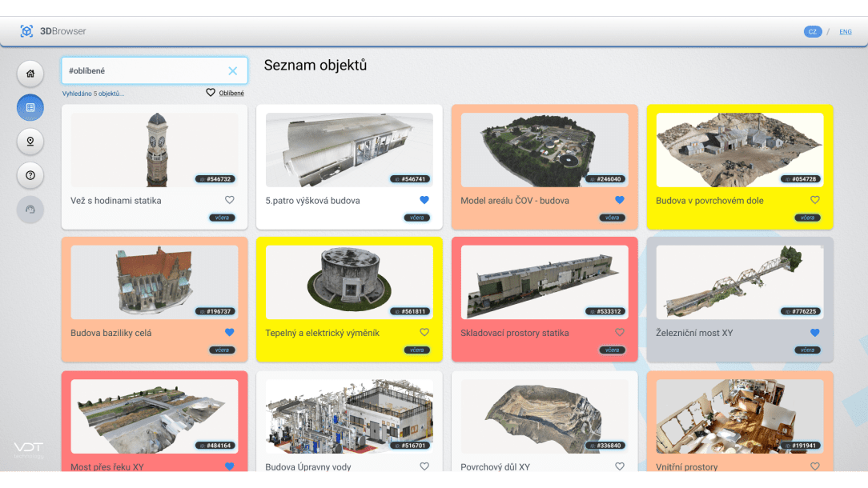Viewport: 868px width, 488px height.
Task: Clear the #oblíbené search with X
Action: (x=233, y=71)
